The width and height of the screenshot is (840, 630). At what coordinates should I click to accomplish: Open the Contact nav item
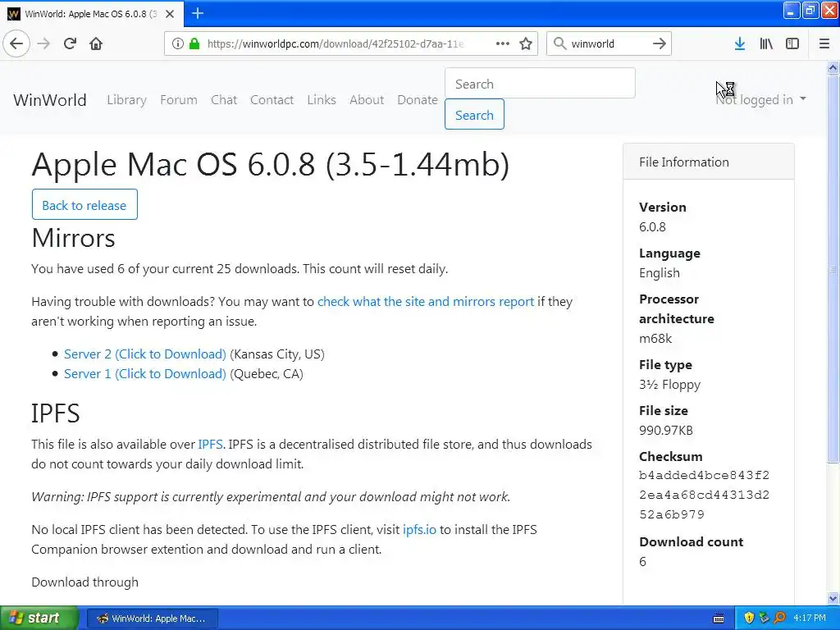coord(272,99)
